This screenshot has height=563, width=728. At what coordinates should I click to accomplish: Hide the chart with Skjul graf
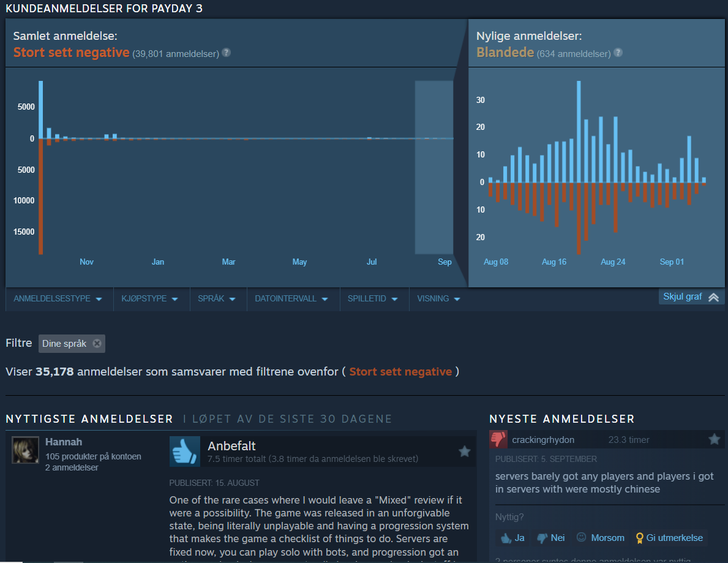(x=691, y=297)
